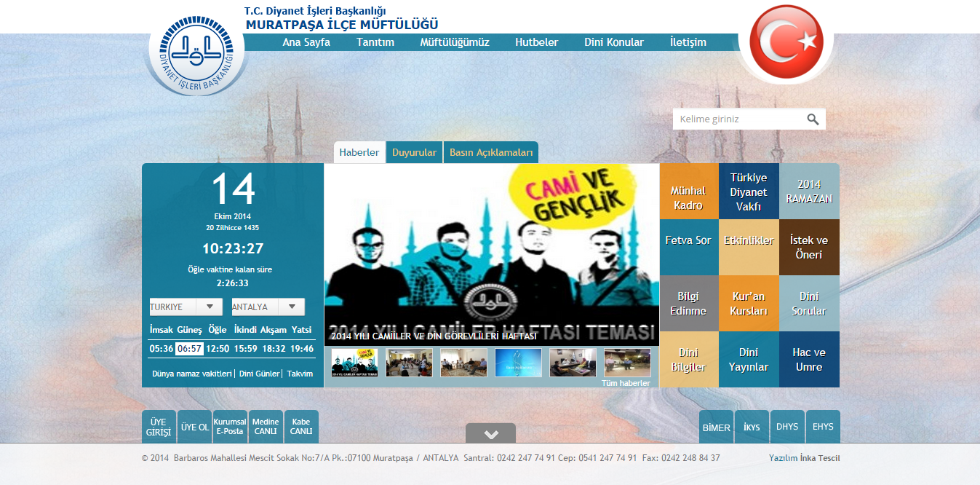980x485 pixels.
Task: Expand the bottom panel chevron arrow
Action: pyautogui.click(x=490, y=434)
